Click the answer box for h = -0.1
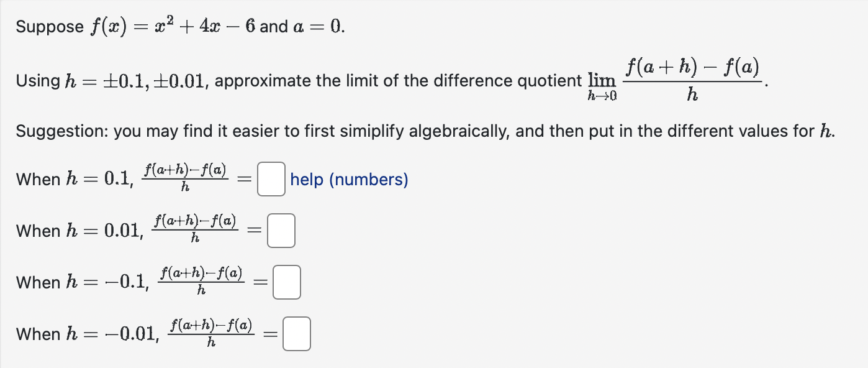 tap(286, 282)
